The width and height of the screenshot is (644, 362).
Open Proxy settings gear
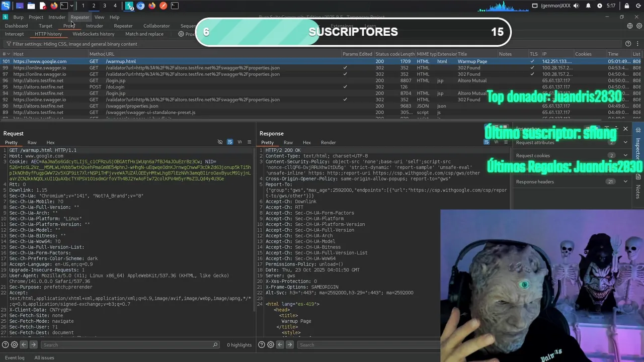[182, 34]
